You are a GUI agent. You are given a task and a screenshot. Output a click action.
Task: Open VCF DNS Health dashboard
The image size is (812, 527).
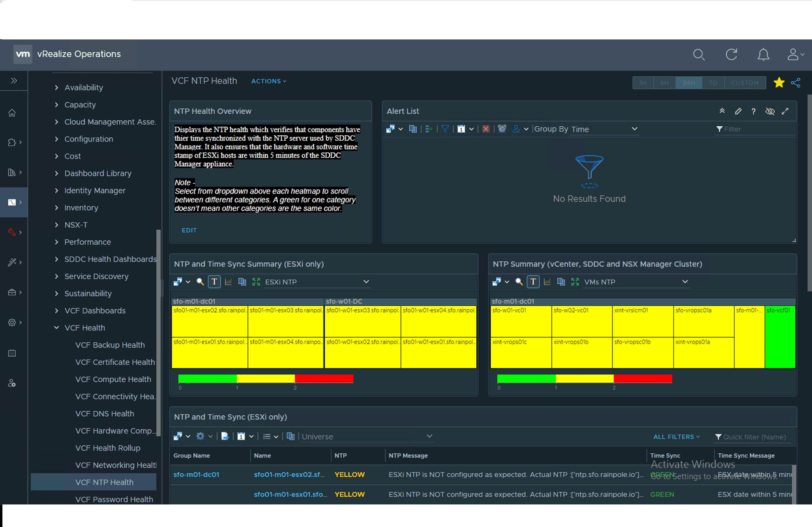click(104, 413)
